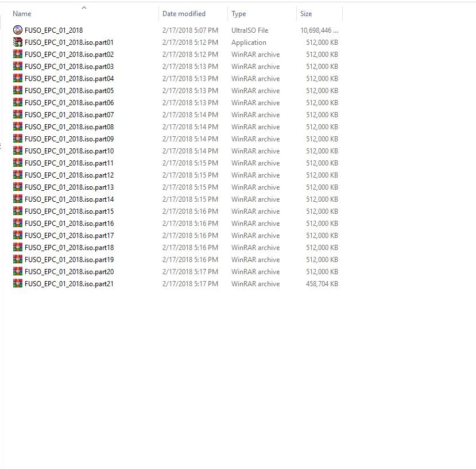The image size is (476, 469).
Task: Click the WinRAR icon beside part05
Action: click(x=18, y=90)
